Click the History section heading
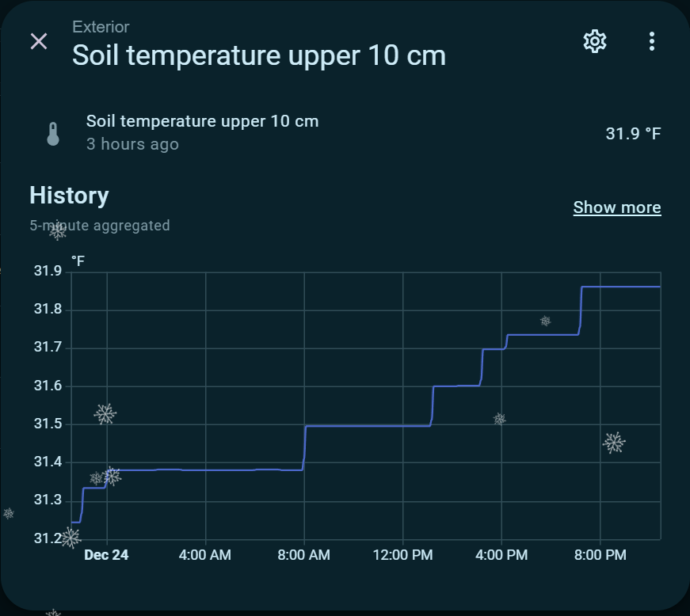 click(x=69, y=196)
